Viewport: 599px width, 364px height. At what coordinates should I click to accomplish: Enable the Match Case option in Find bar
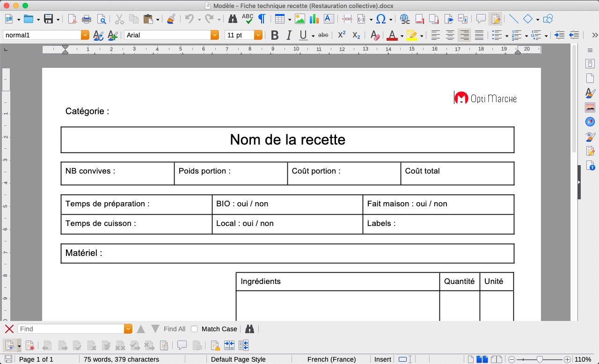pyautogui.click(x=194, y=329)
